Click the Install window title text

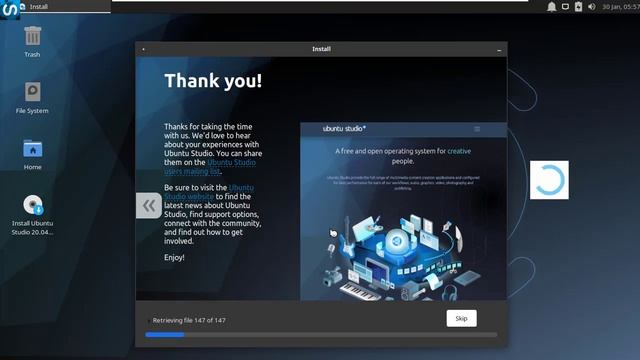322,49
